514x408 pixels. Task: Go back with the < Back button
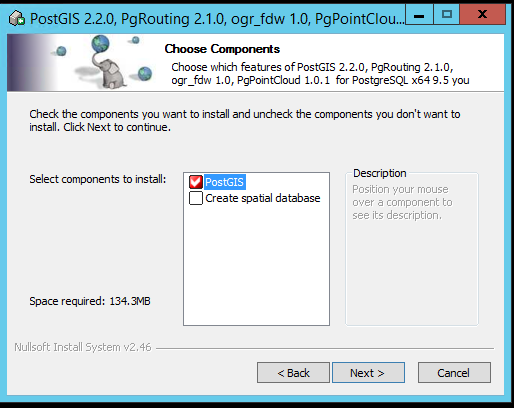pyautogui.click(x=293, y=373)
